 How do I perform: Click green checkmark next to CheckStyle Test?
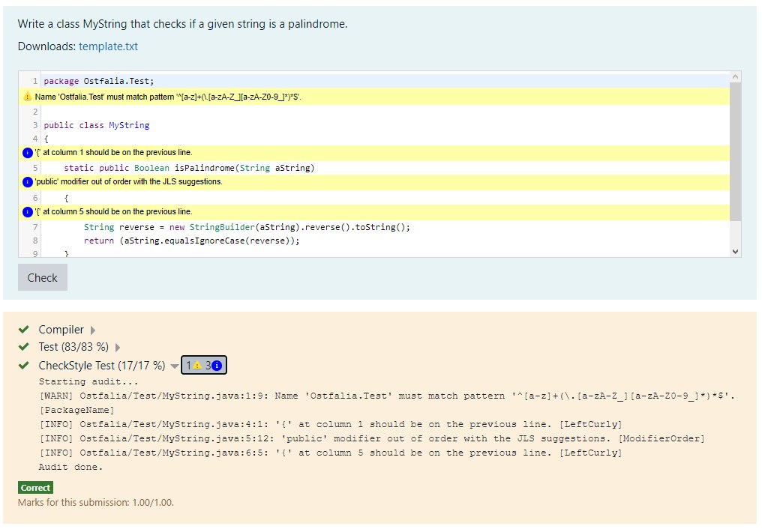coord(24,365)
